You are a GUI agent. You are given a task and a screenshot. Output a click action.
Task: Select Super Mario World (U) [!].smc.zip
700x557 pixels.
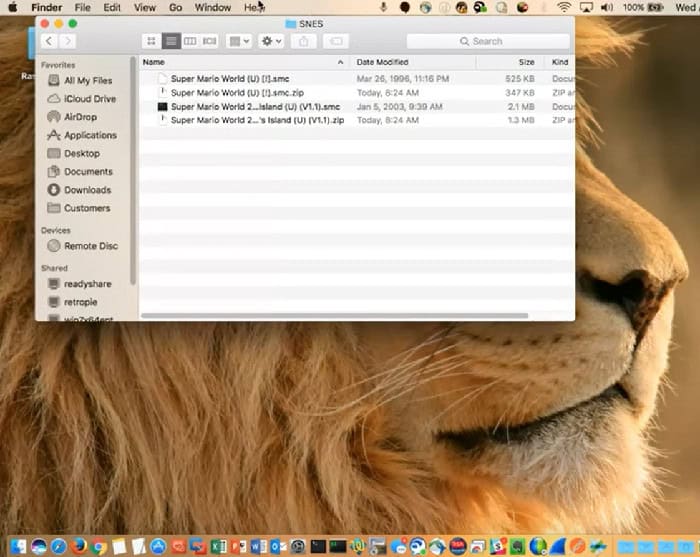click(237, 93)
